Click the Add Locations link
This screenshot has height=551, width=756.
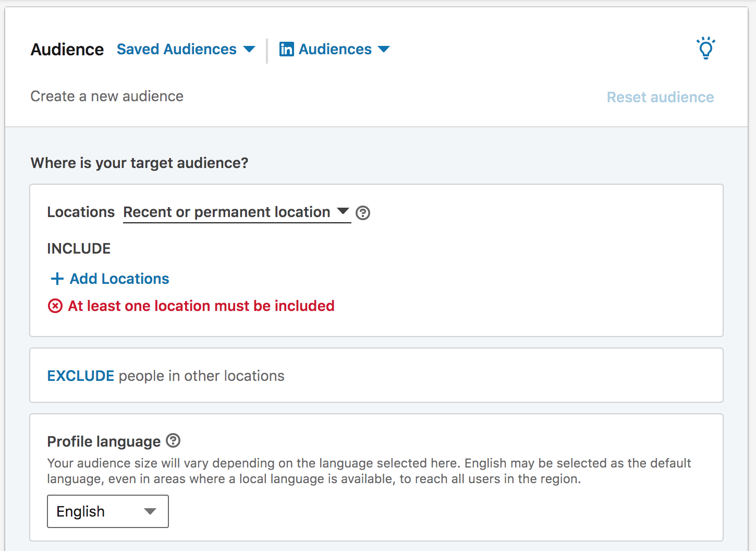[119, 279]
